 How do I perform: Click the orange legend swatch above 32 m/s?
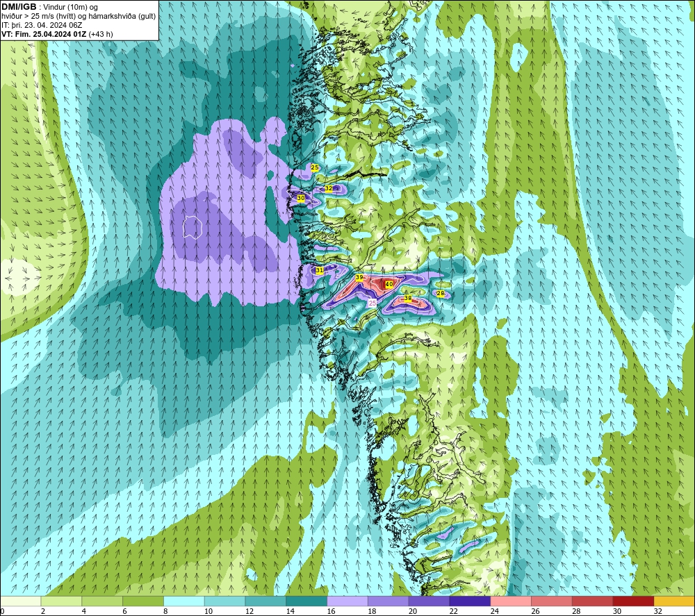pyautogui.click(x=674, y=601)
